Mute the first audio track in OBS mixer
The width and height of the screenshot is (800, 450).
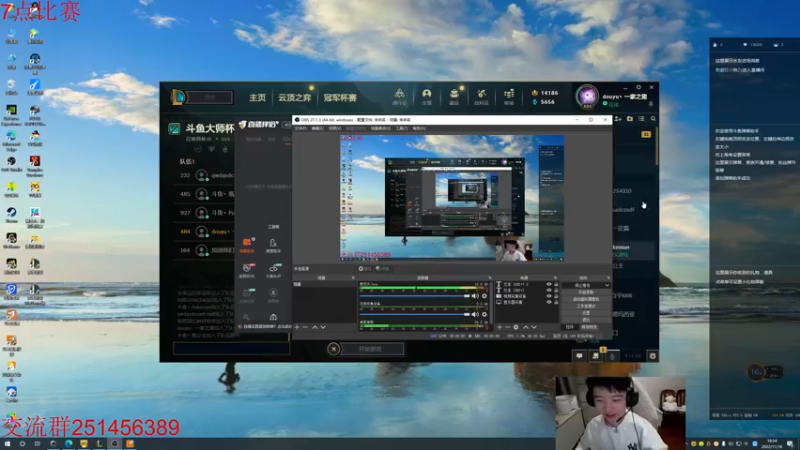click(x=475, y=296)
